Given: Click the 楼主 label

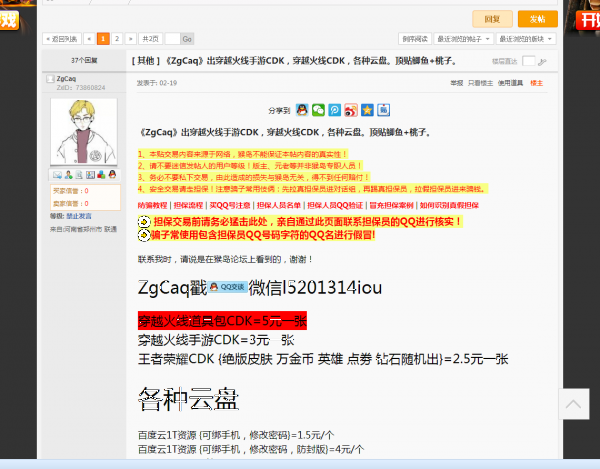Looking at the screenshot, I should (x=536, y=83).
